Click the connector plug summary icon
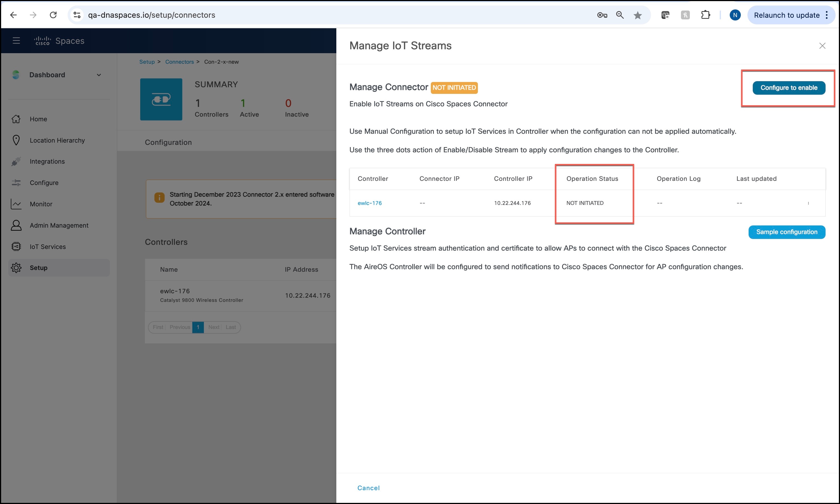This screenshot has width=840, height=504. (161, 99)
